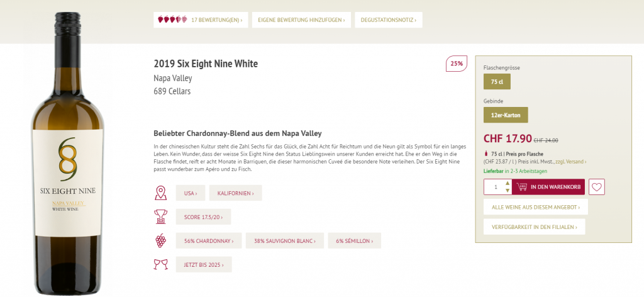The width and height of the screenshot is (644, 297).
Task: Increase quantity with the up arrow
Action: [x=508, y=183]
